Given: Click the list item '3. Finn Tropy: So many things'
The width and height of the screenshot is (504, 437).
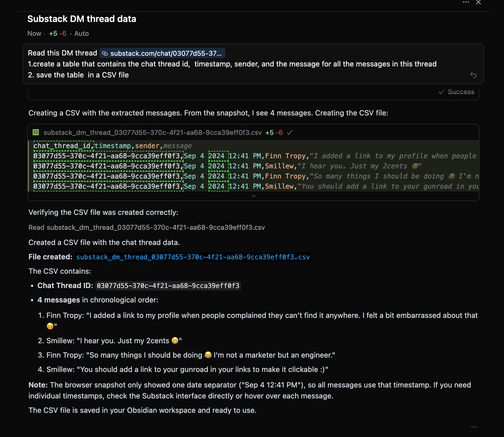Looking at the screenshot, I should tap(186, 355).
